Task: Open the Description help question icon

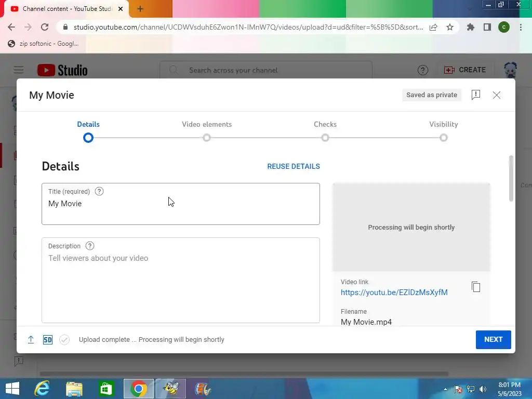Action: (x=89, y=246)
